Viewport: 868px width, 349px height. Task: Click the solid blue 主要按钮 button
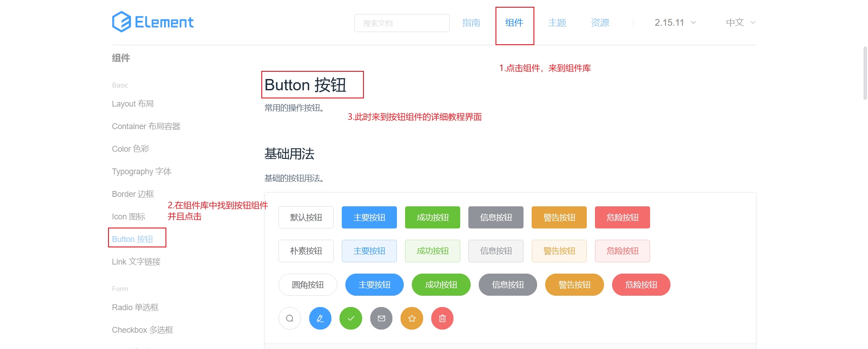pos(369,217)
